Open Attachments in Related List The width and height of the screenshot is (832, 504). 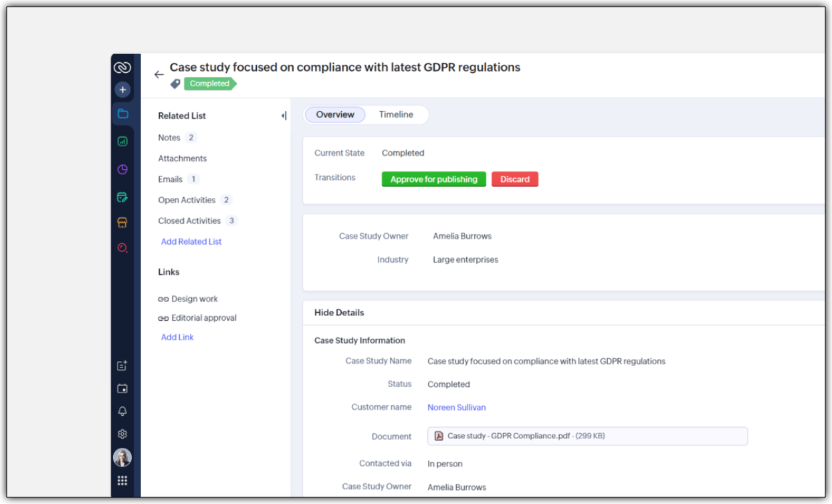coord(183,158)
